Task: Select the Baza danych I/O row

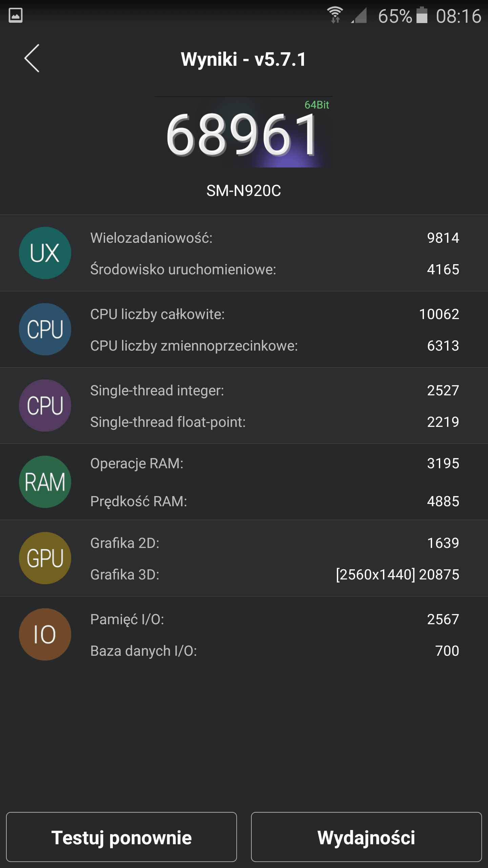Action: 274,651
